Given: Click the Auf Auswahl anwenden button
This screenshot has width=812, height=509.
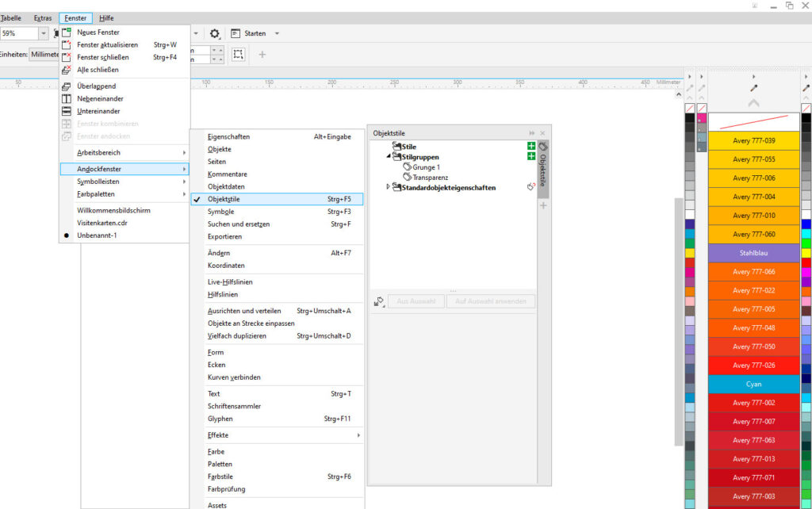Looking at the screenshot, I should click(x=490, y=300).
